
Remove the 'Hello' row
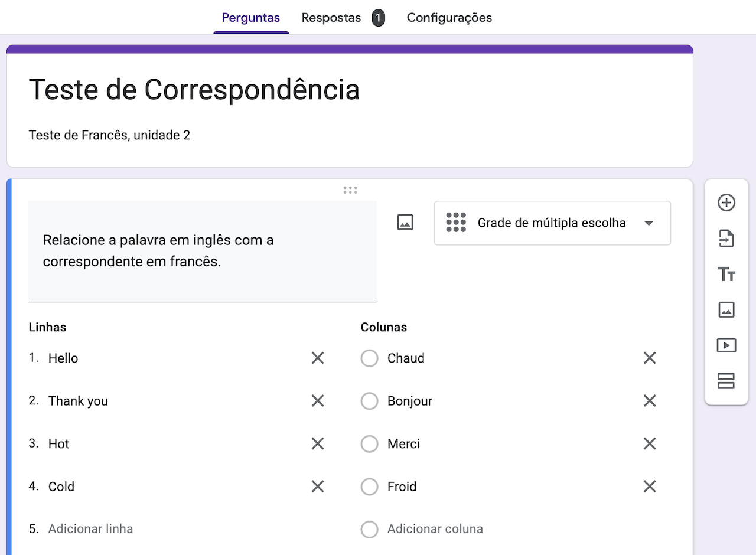coord(318,358)
